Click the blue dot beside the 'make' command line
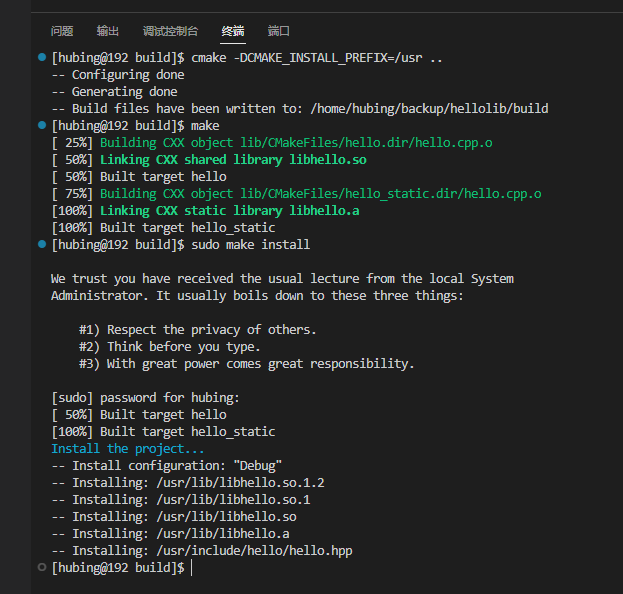Viewport: 623px width, 594px height. (x=42, y=125)
